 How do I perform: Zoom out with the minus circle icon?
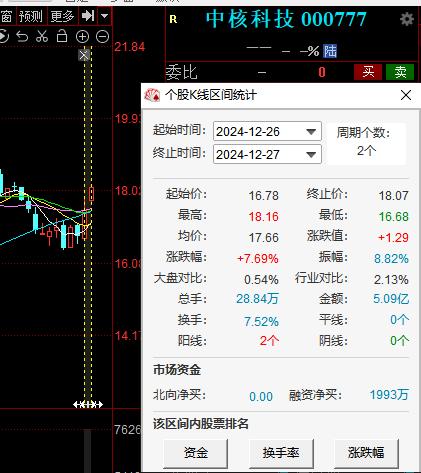pyautogui.click(x=102, y=36)
